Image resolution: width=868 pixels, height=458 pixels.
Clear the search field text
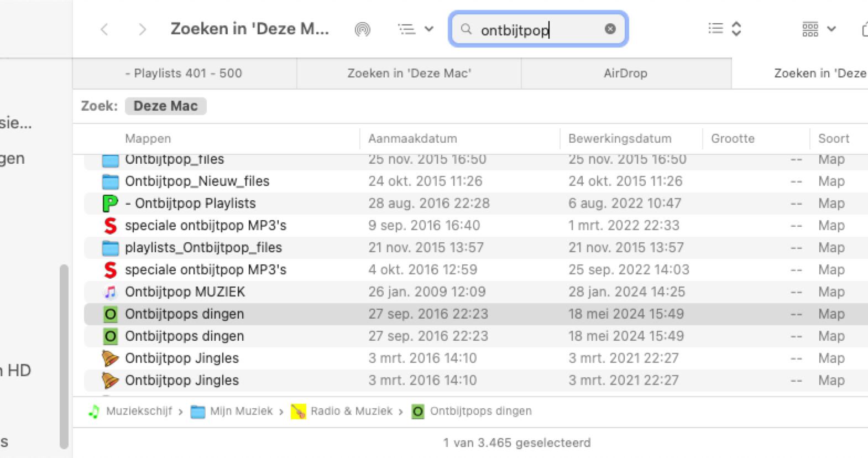click(610, 29)
